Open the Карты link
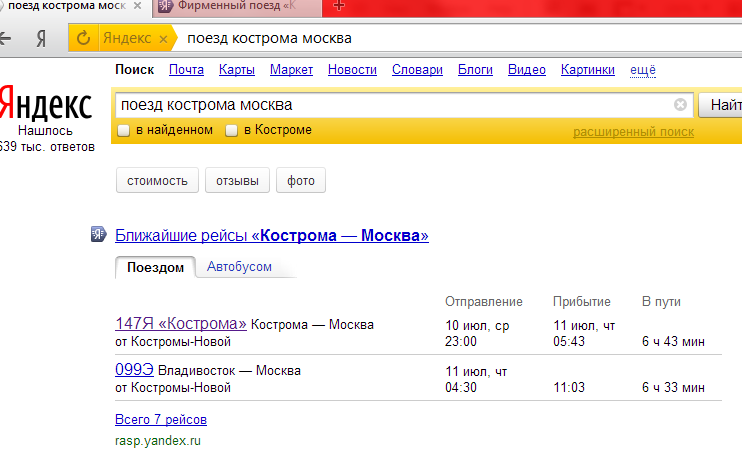The height and width of the screenshot is (454, 742). 237,70
